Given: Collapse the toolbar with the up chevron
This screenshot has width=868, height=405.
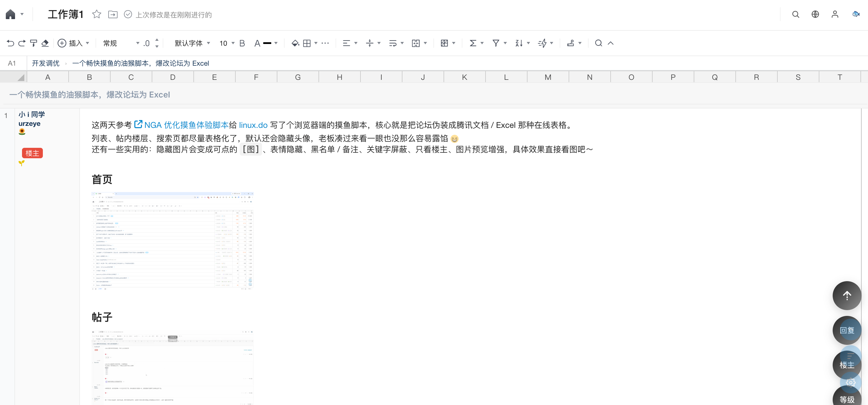Looking at the screenshot, I should click(x=611, y=43).
